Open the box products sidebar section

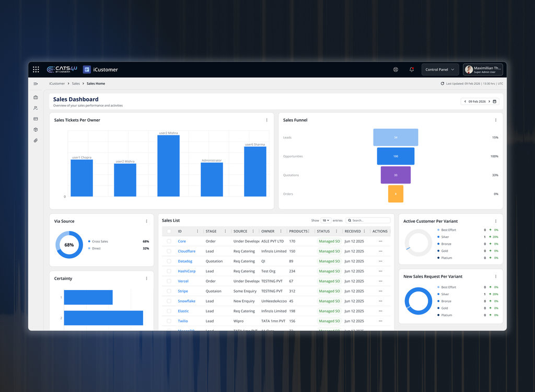click(x=36, y=130)
